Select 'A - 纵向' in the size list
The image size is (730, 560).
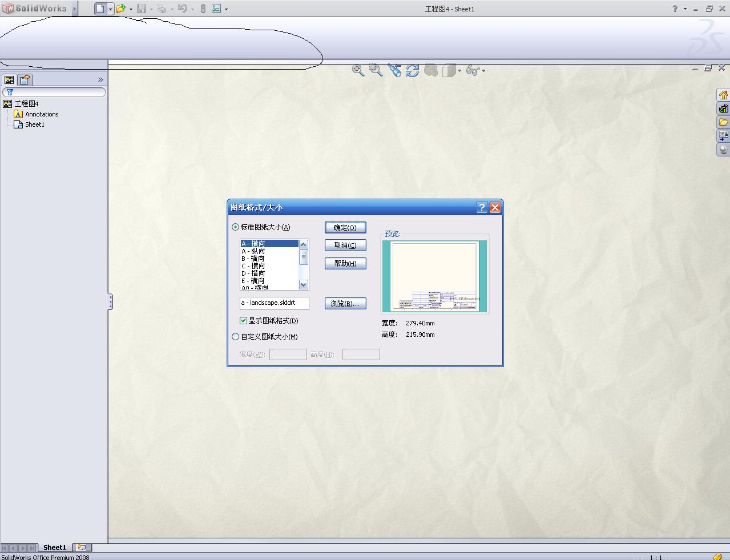click(269, 251)
